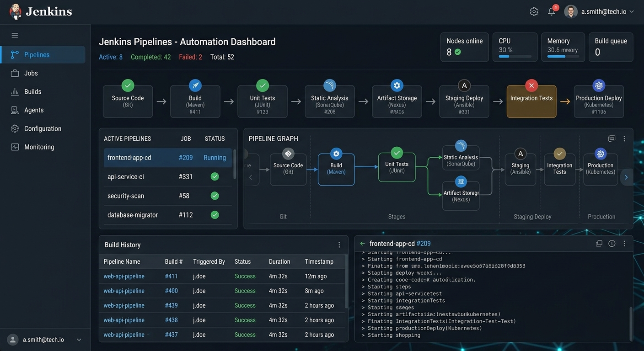Click api-service-ci success status check
Screen dimensions: 644x351
(215, 176)
